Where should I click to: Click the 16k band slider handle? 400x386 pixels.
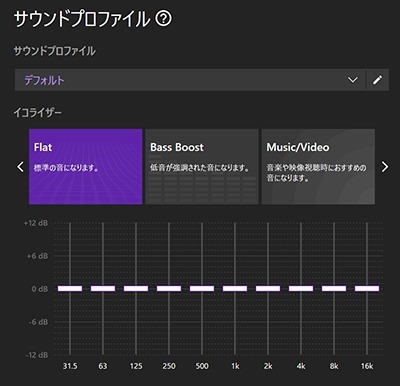pyautogui.click(x=367, y=288)
